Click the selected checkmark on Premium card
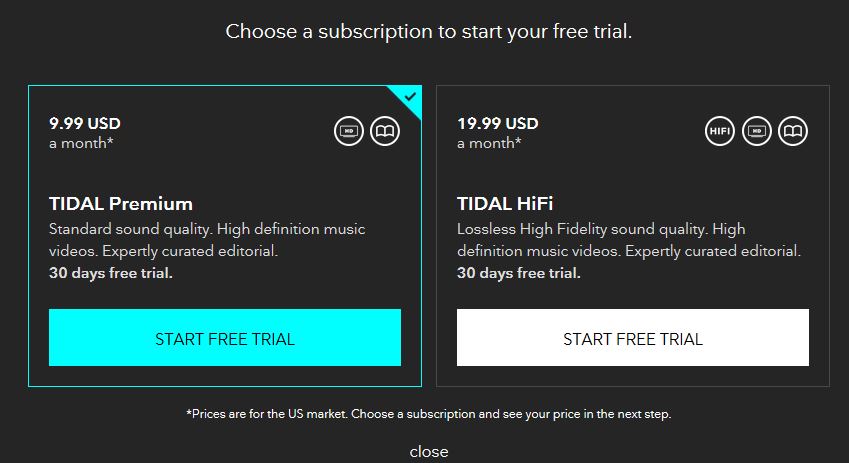 point(408,98)
